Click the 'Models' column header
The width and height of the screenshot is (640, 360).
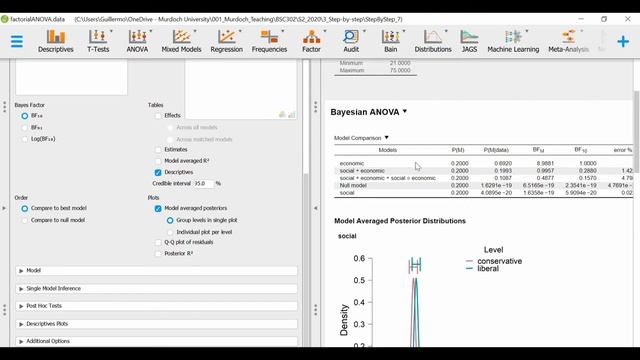tap(387, 150)
